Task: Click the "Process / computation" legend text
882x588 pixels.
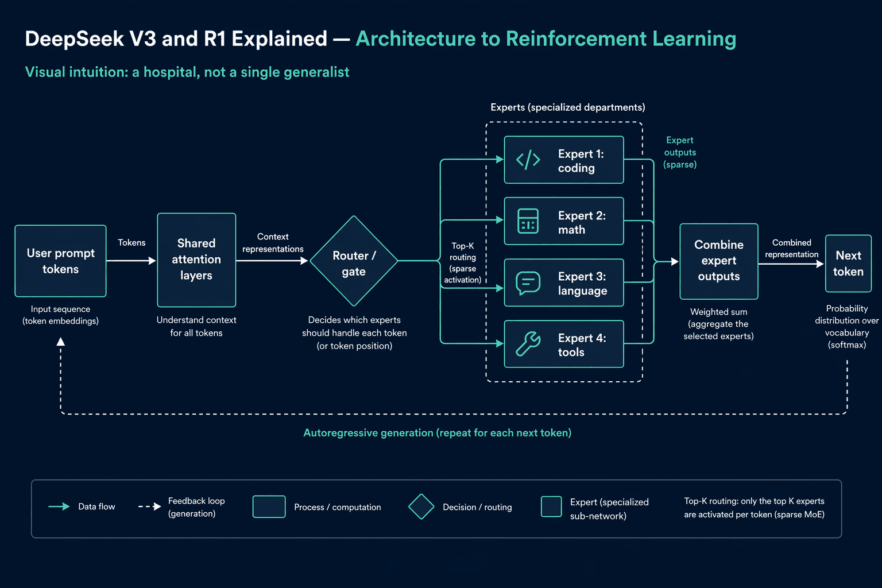Action: (338, 507)
